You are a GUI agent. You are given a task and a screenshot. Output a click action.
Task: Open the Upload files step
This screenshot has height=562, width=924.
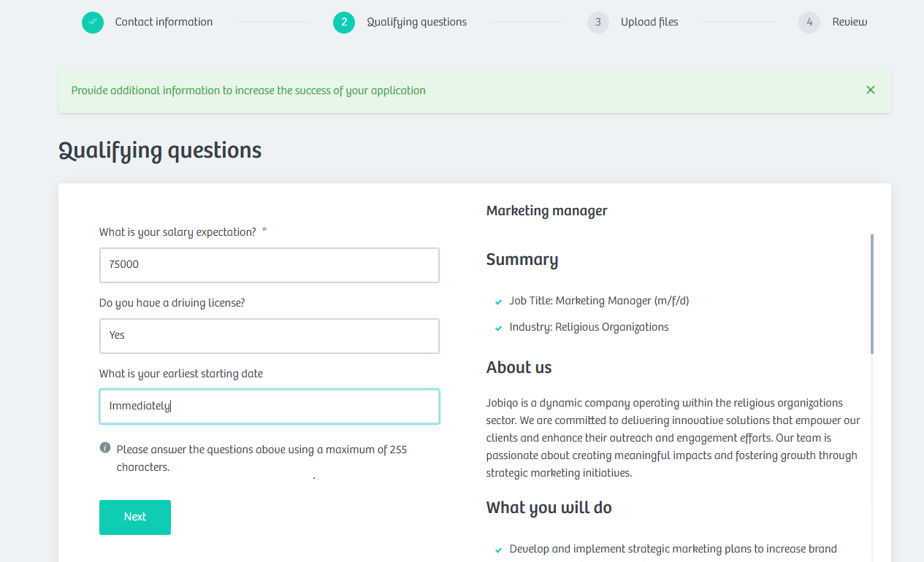click(649, 22)
